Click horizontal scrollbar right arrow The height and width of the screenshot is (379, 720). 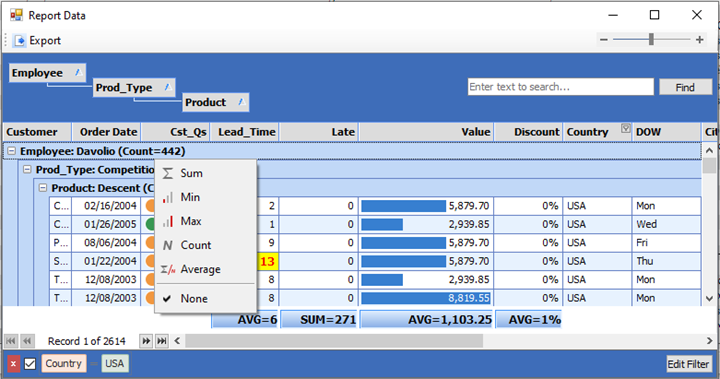click(709, 341)
